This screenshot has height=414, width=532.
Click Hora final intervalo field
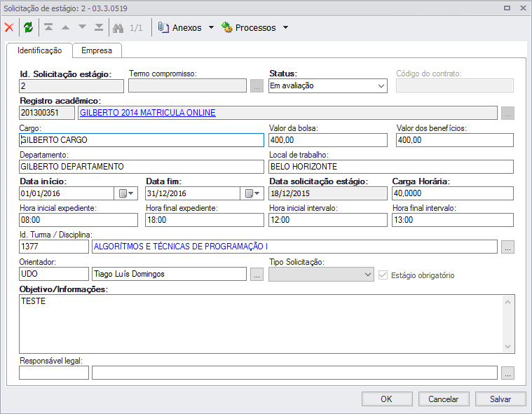453,220
